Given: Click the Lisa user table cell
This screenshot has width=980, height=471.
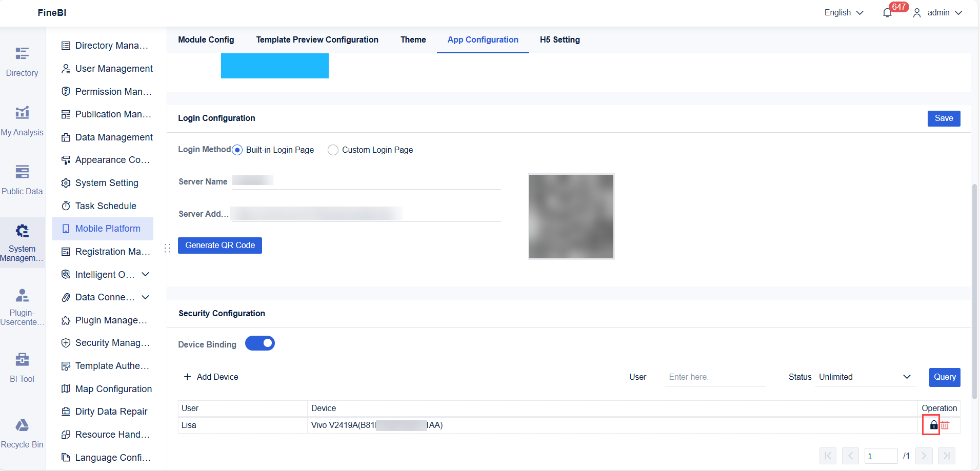Looking at the screenshot, I should [243, 425].
